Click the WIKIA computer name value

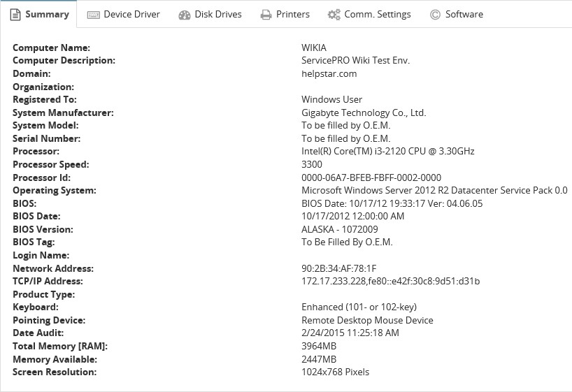(x=314, y=48)
